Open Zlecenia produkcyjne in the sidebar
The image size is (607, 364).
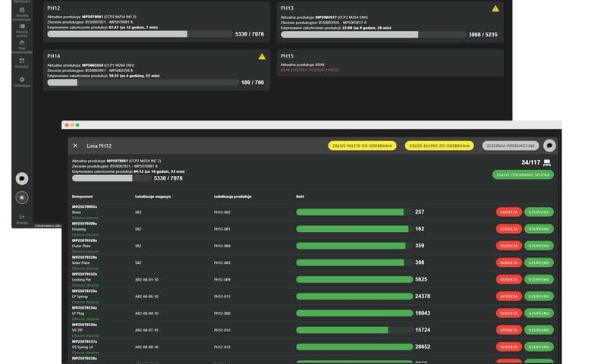tap(21, 13)
